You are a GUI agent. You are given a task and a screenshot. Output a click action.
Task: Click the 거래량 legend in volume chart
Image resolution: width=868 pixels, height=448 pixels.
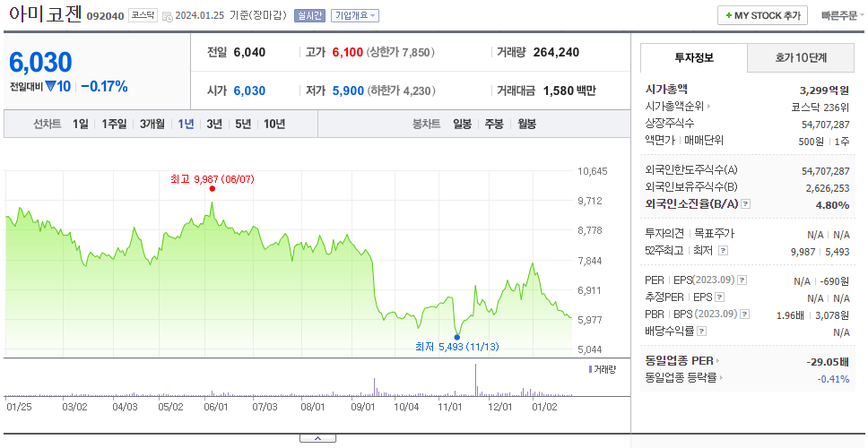coord(602,369)
